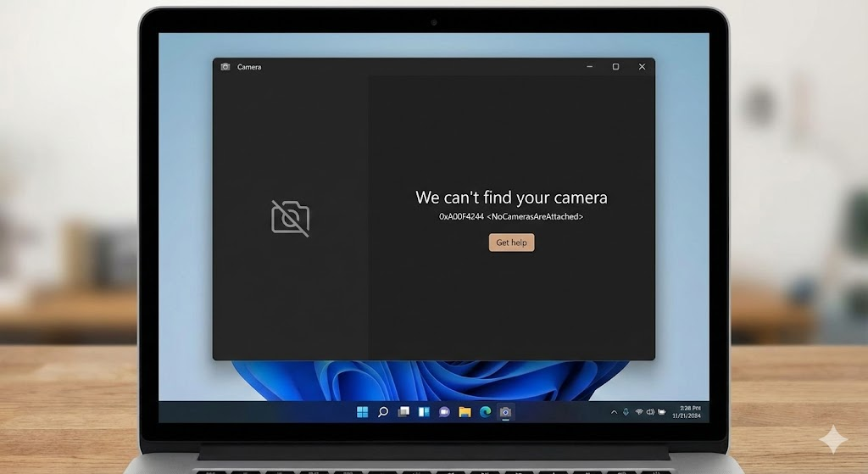Open taskbar Search
868x474 pixels.
coord(383,412)
